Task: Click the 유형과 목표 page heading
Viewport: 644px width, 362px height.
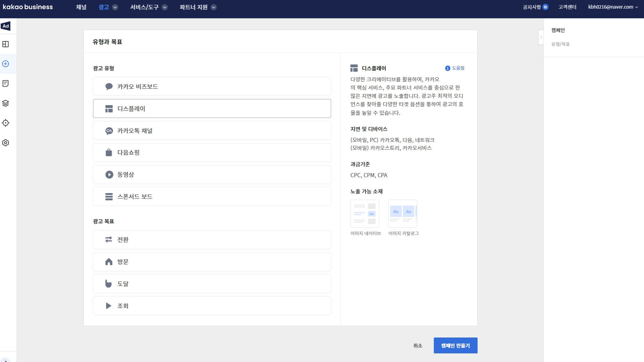Action: tap(107, 42)
